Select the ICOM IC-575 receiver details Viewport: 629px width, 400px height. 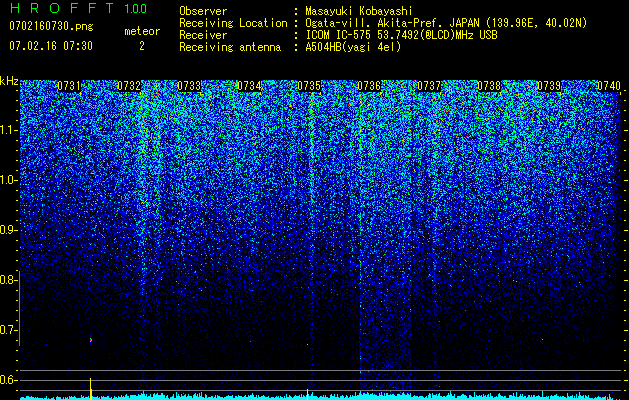click(401, 35)
